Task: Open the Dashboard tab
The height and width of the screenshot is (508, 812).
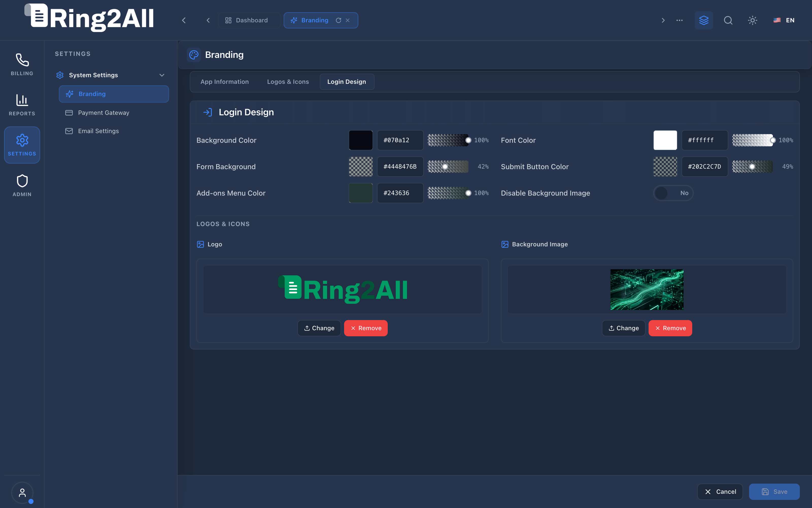Action: coord(249,20)
